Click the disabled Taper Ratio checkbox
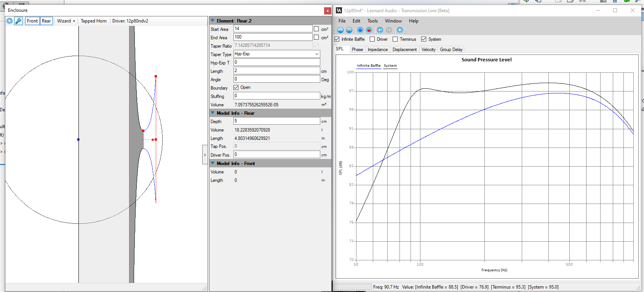The width and height of the screenshot is (644, 292). coord(316,46)
